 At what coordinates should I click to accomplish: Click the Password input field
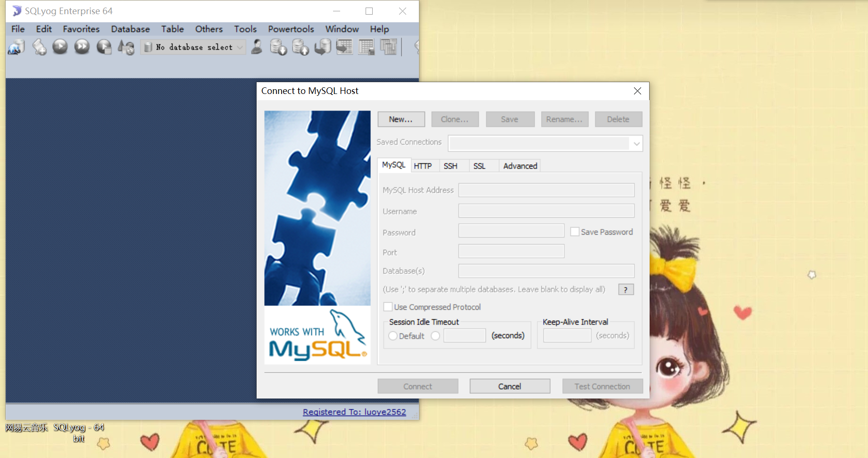[511, 231]
